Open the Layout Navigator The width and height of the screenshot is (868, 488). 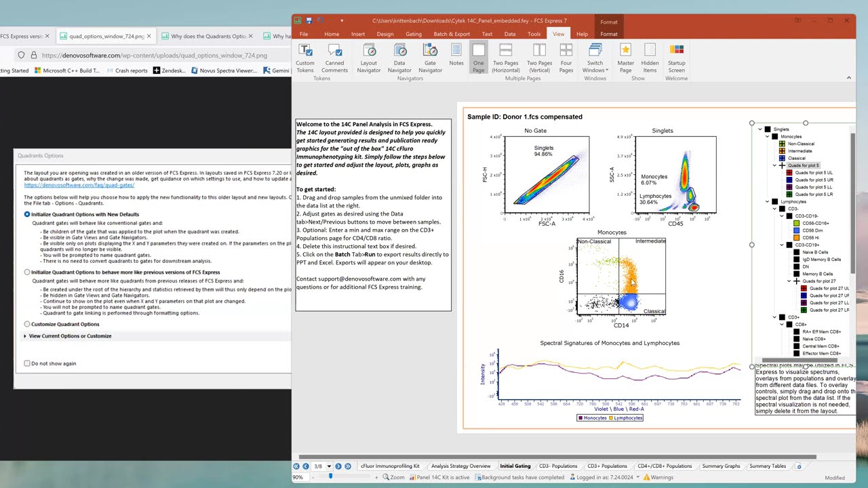[x=369, y=58]
